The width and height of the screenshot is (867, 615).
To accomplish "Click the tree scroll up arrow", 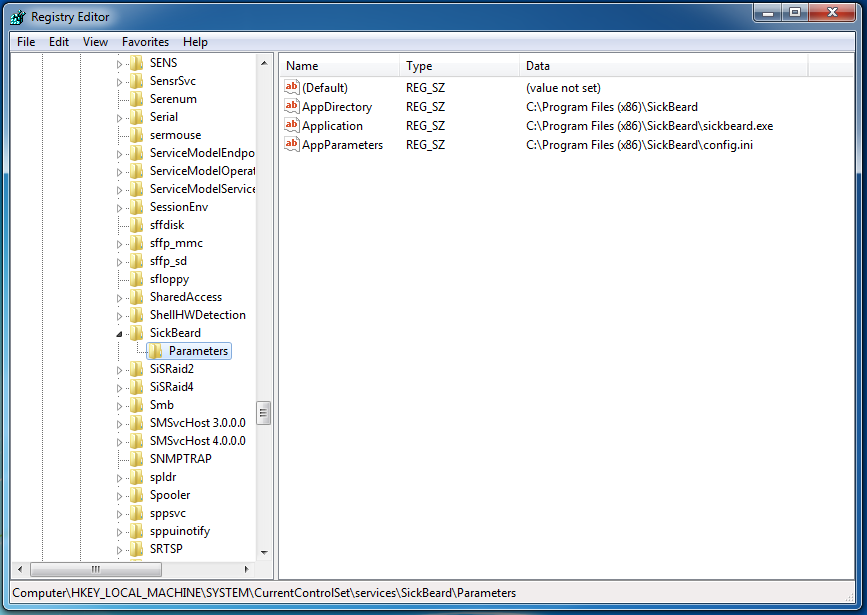I will click(x=264, y=64).
